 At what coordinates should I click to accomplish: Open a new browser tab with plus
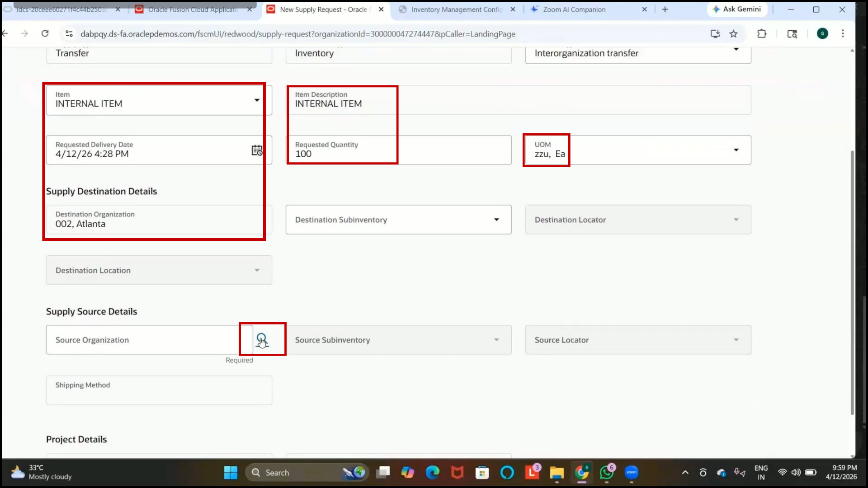click(x=665, y=9)
